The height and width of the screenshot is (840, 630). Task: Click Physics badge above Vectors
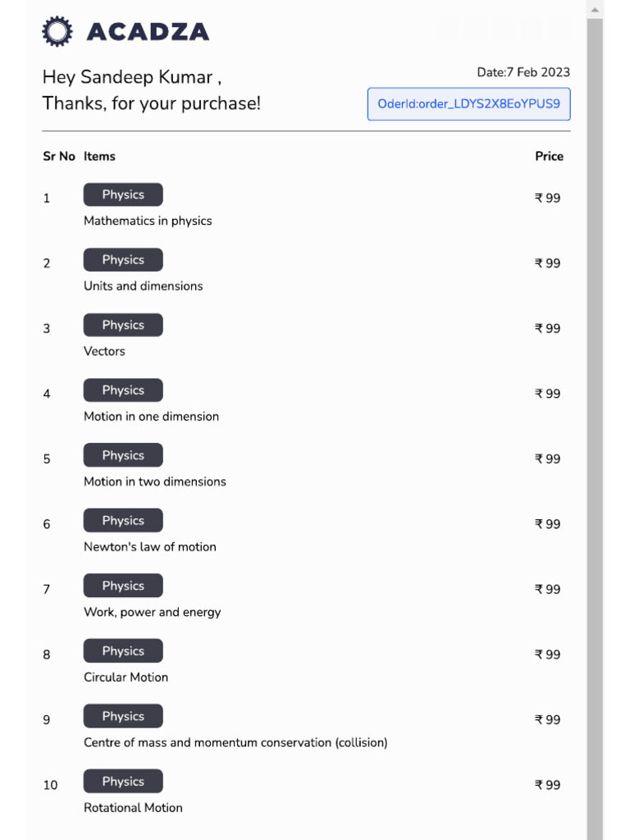(x=123, y=326)
